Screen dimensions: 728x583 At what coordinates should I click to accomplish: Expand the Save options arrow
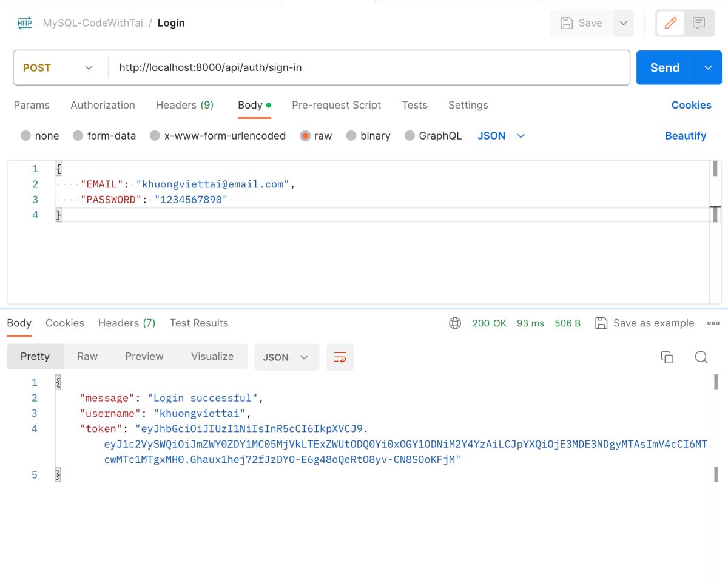click(624, 23)
